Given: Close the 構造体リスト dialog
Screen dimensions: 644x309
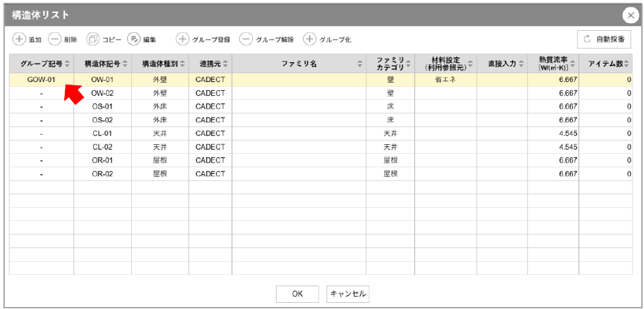Looking at the screenshot, I should [x=630, y=16].
